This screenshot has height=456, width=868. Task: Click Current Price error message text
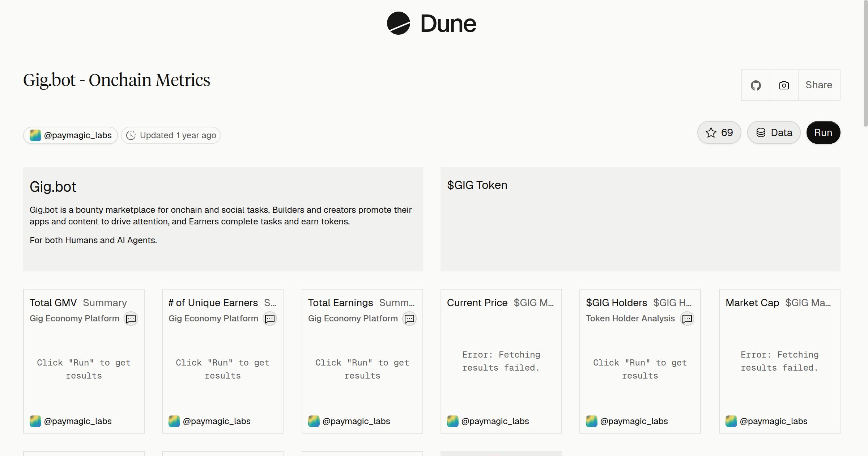click(501, 361)
